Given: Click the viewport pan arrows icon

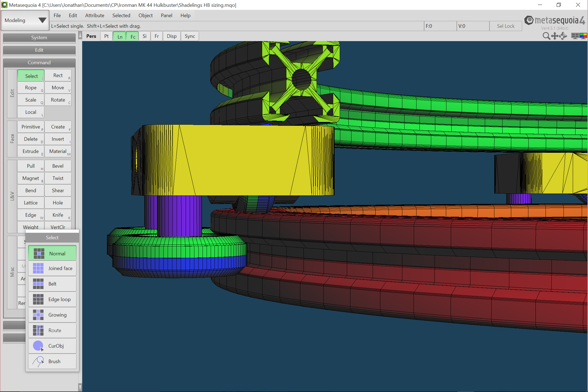Looking at the screenshot, I should click(x=555, y=36).
